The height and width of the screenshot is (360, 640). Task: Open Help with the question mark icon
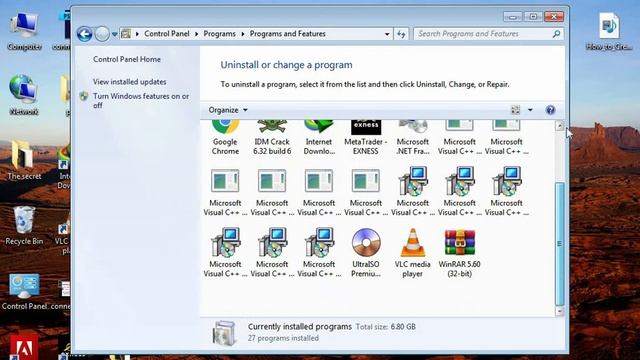550,110
